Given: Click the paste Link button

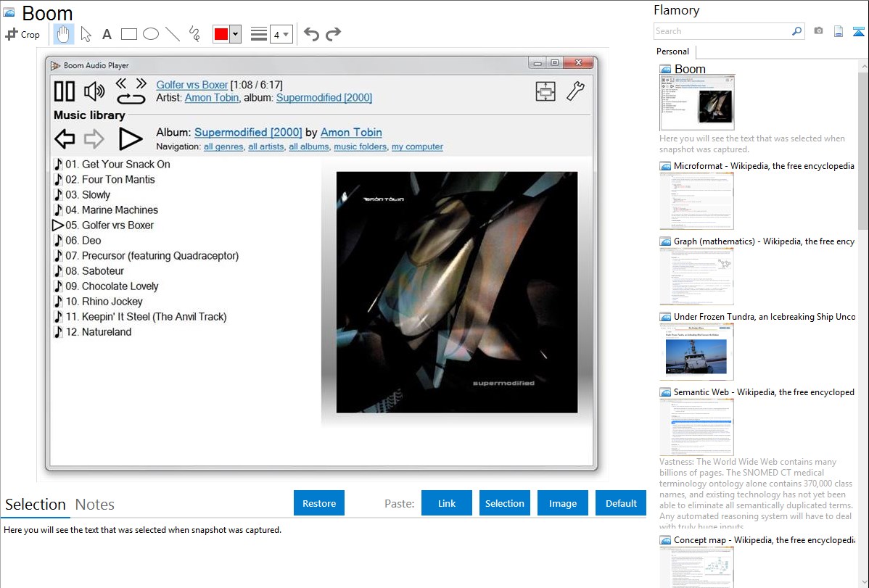Looking at the screenshot, I should [447, 503].
